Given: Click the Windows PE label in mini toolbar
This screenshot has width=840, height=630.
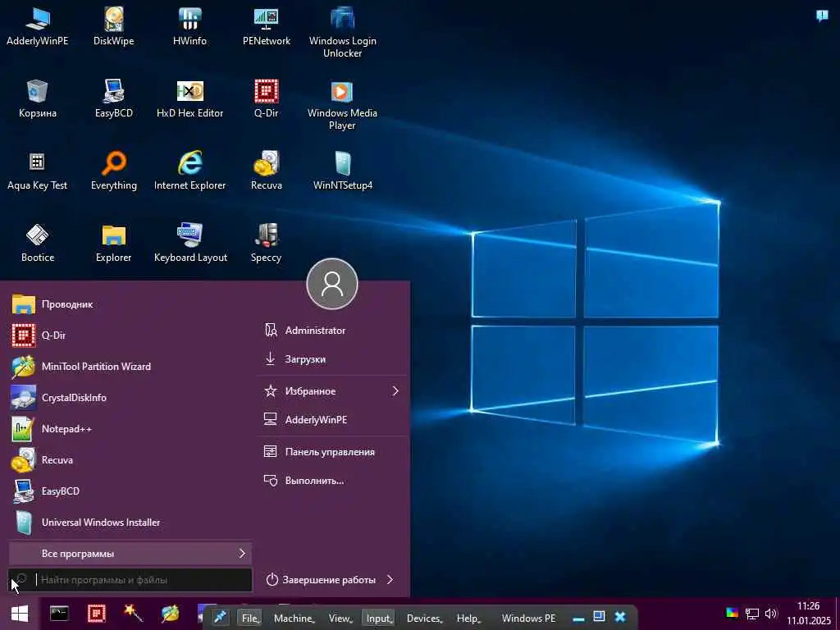Looking at the screenshot, I should tap(528, 619).
